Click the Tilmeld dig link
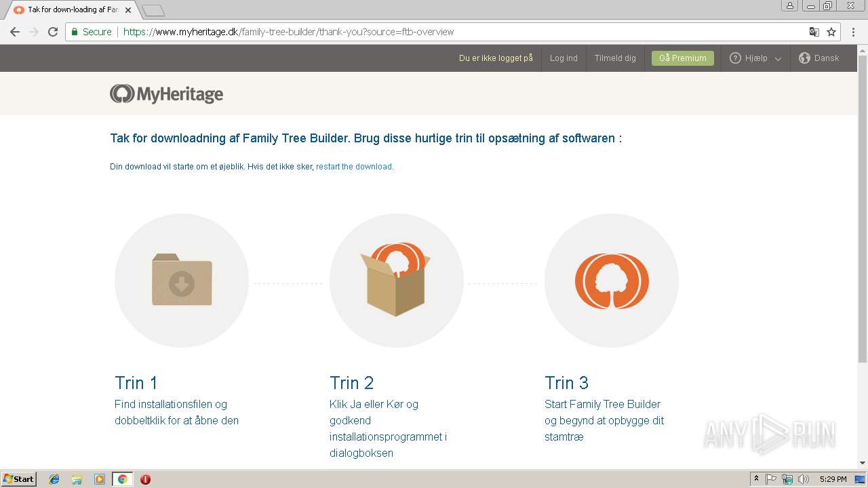Screen dimensions: 868x488 pyautogui.click(x=615, y=58)
